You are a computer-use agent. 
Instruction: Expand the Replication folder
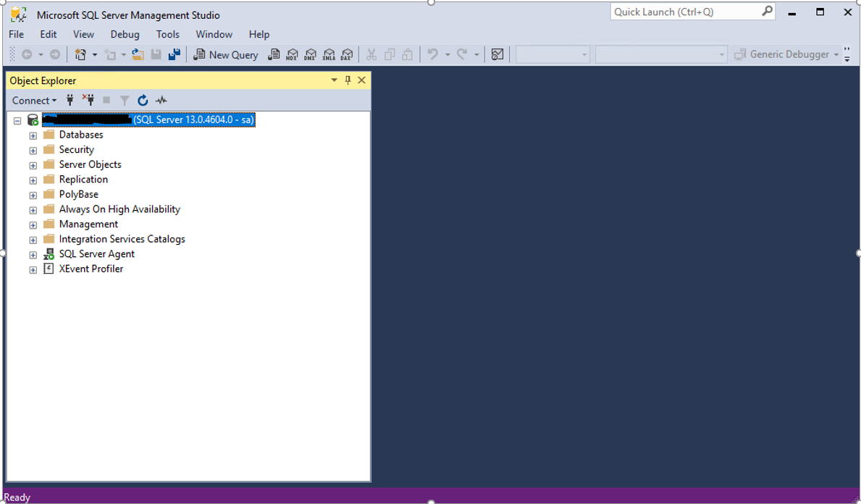(33, 180)
